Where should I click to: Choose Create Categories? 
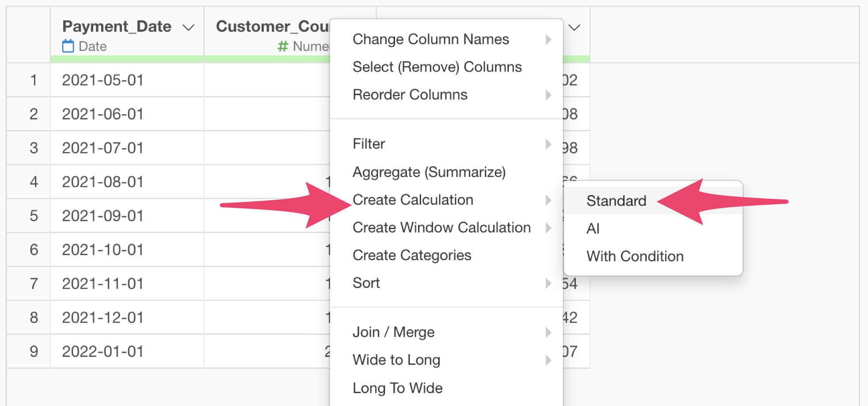point(446,255)
